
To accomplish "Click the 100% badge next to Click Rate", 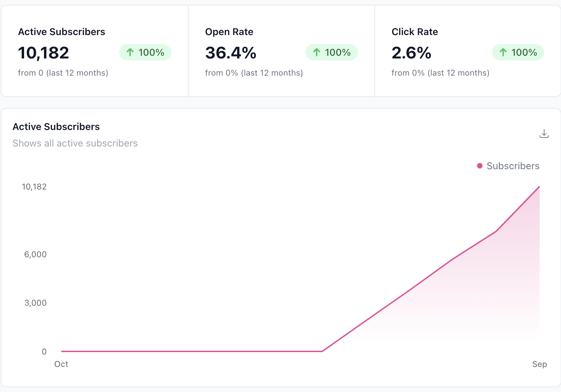I will tap(518, 52).
